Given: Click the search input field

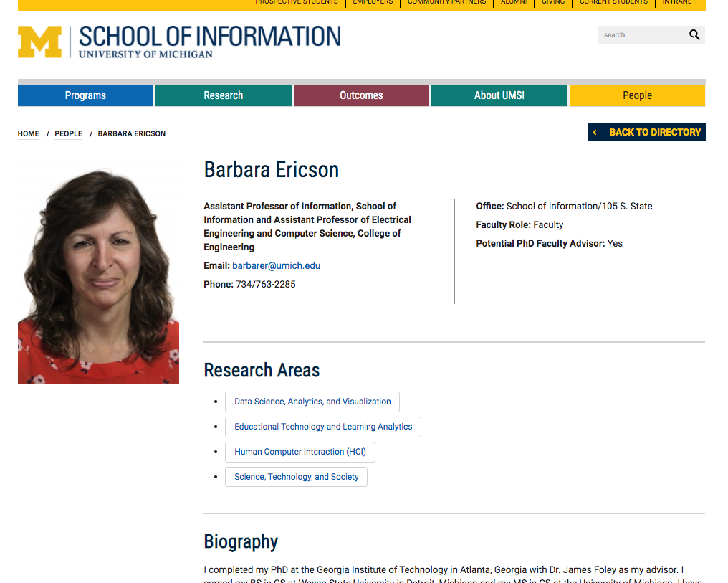Looking at the screenshot, I should coord(643,35).
